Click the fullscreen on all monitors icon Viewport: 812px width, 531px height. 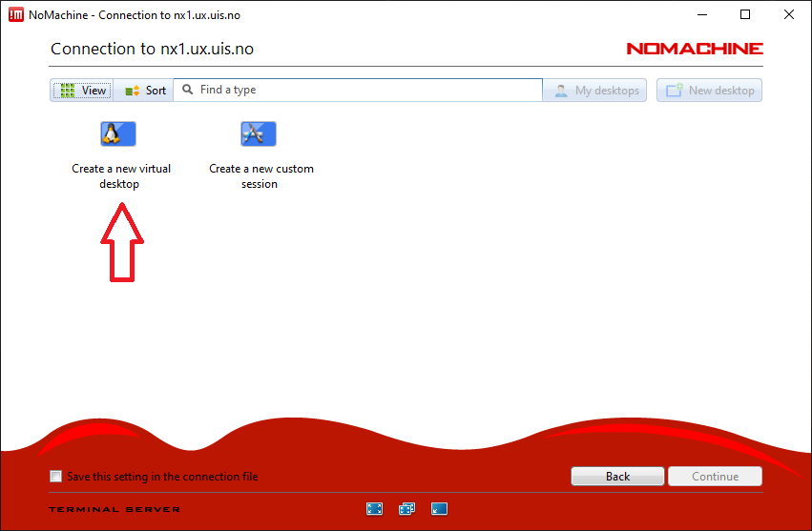[406, 509]
